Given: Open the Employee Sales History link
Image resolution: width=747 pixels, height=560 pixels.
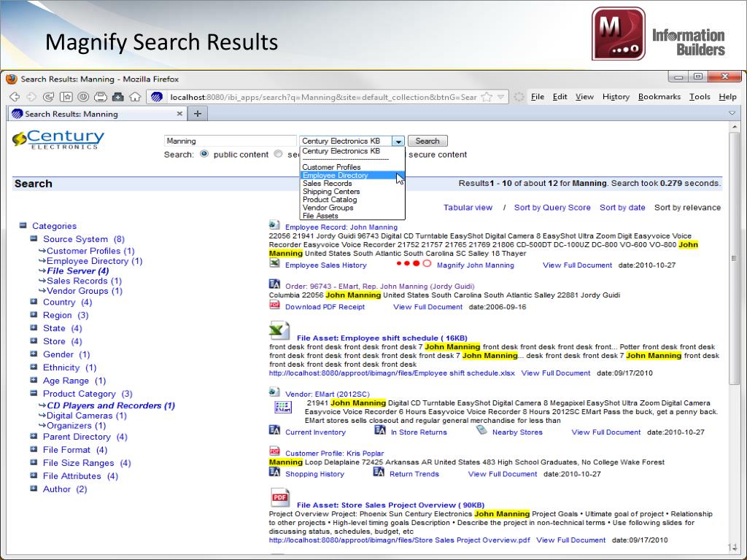Looking at the screenshot, I should (x=326, y=265).
